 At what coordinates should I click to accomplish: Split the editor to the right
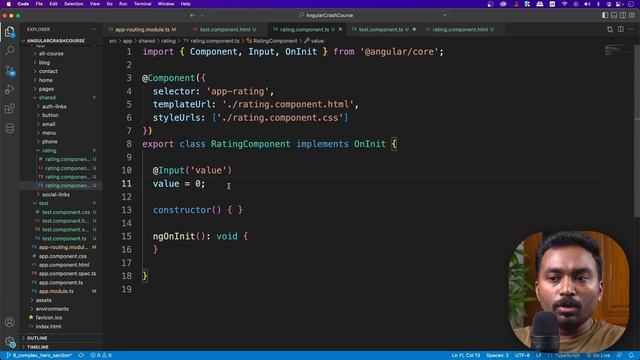pyautogui.click(x=620, y=29)
